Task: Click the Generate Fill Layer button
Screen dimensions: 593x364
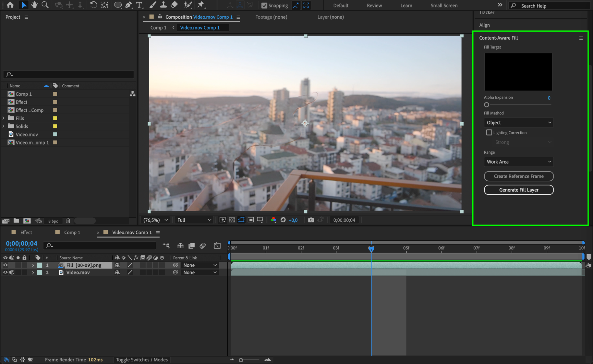Action: point(519,190)
